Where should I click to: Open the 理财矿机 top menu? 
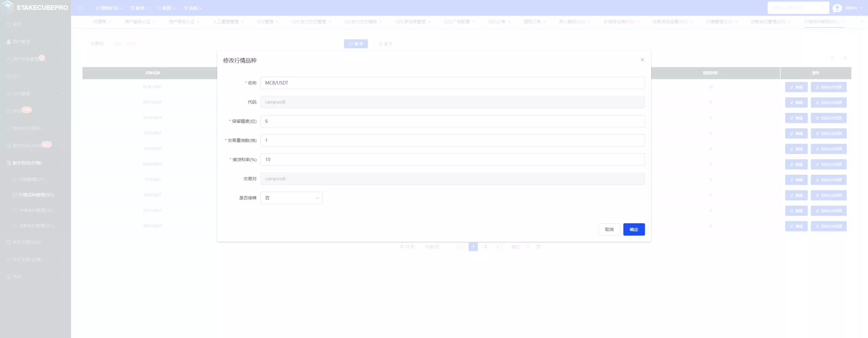pyautogui.click(x=108, y=8)
